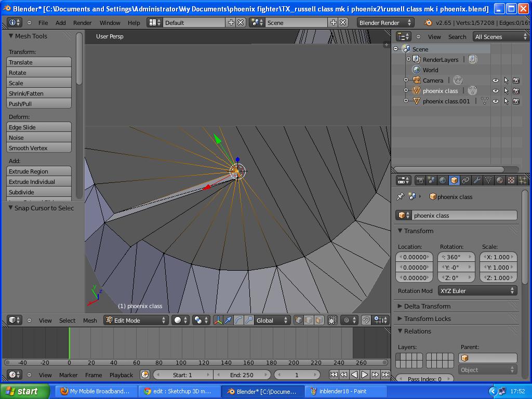Image resolution: width=532 pixels, height=399 pixels.
Task: Open Object Data properties (triangle icon)
Action: pyautogui.click(x=489, y=180)
